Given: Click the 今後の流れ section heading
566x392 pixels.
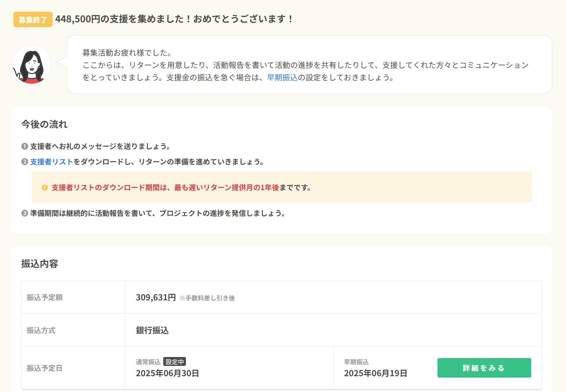Looking at the screenshot, I should pos(44,124).
